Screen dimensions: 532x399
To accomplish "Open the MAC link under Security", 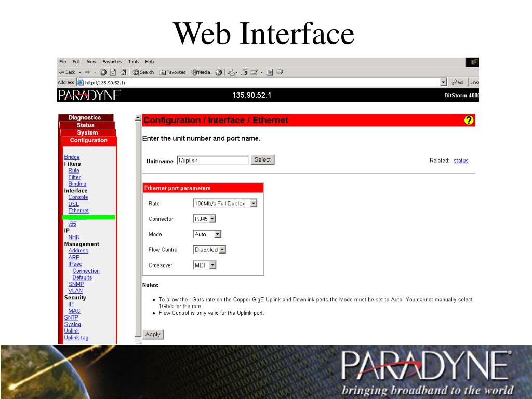I will tap(74, 311).
